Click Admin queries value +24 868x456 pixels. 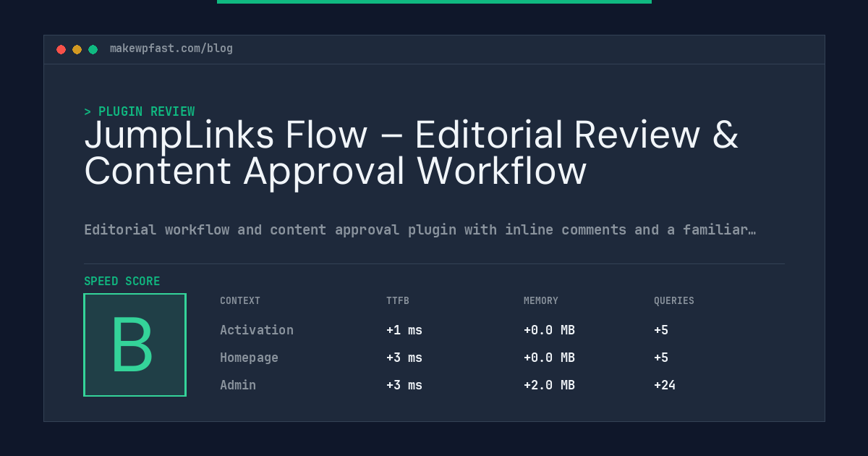[x=665, y=385]
